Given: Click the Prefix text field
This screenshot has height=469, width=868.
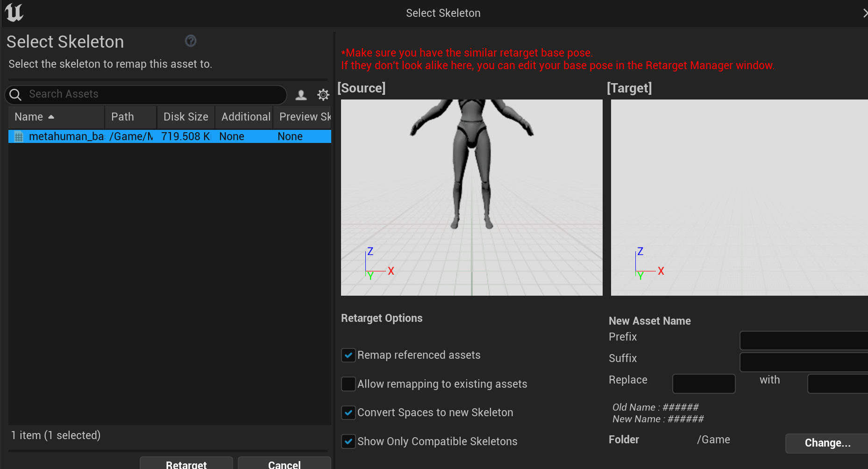Looking at the screenshot, I should [804, 341].
